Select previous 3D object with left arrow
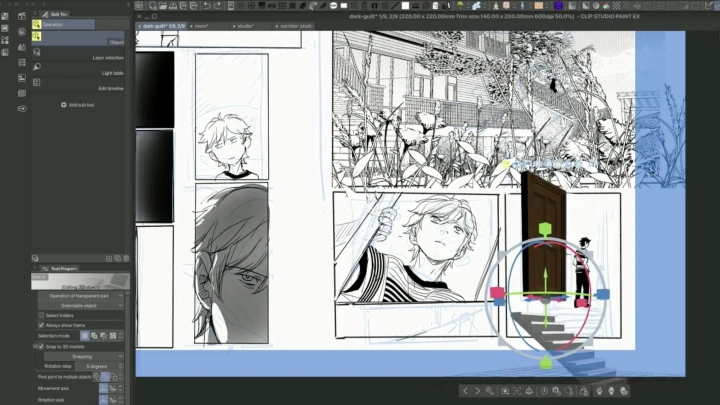Viewport: 720px width, 405px height. coord(465,391)
